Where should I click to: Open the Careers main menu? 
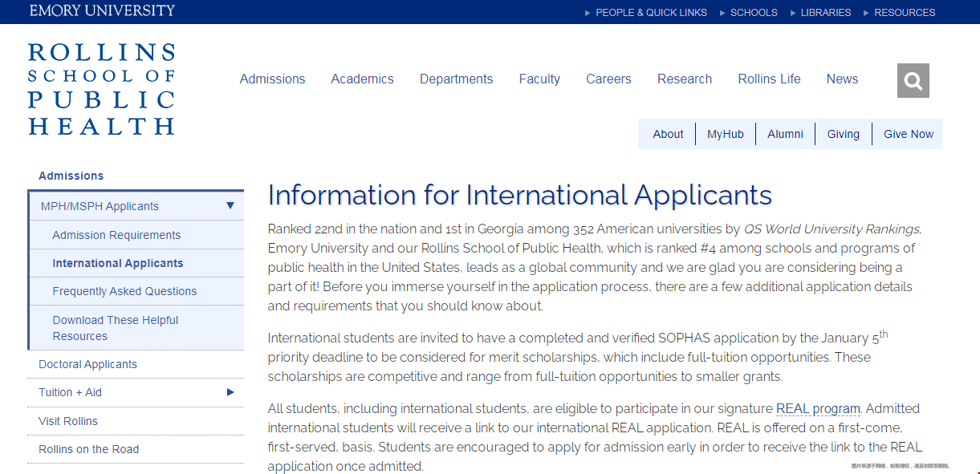click(608, 79)
